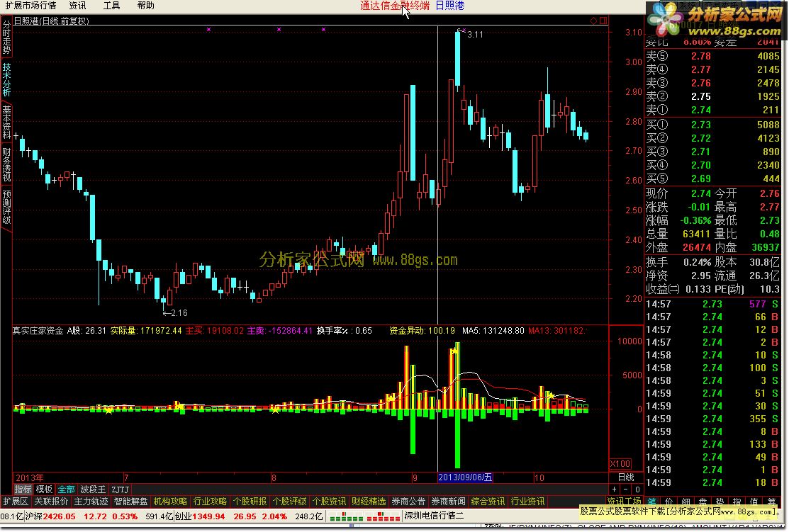Open the 个股资讯 tab
Viewport: 789px width, 532px height.
coord(329,502)
